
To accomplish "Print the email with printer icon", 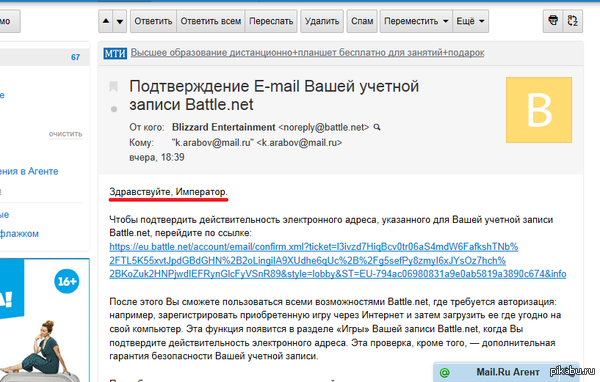I will [553, 21].
